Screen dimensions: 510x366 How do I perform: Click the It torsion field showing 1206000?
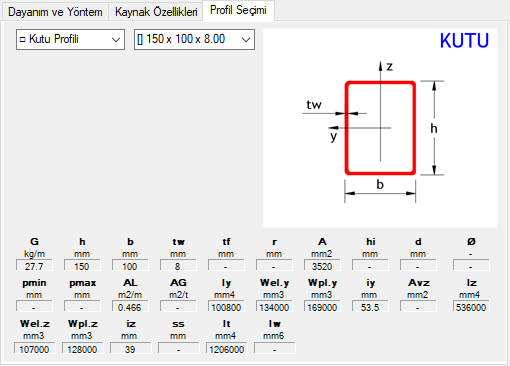[227, 348]
